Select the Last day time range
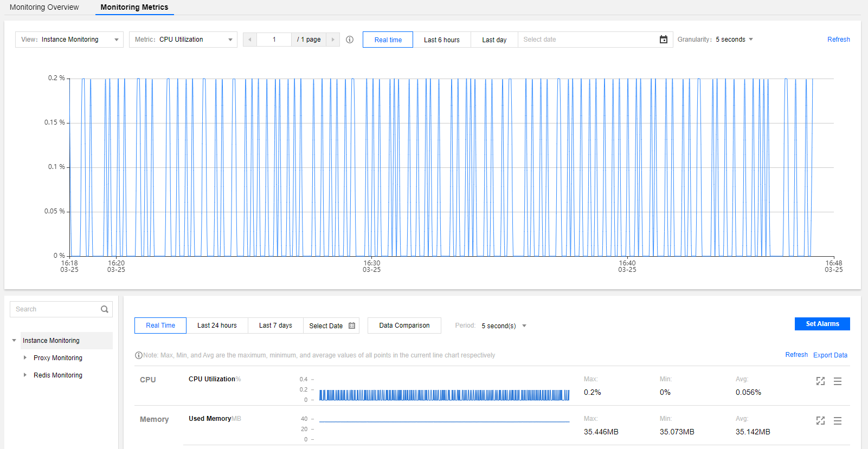This screenshot has width=868, height=449. point(494,40)
